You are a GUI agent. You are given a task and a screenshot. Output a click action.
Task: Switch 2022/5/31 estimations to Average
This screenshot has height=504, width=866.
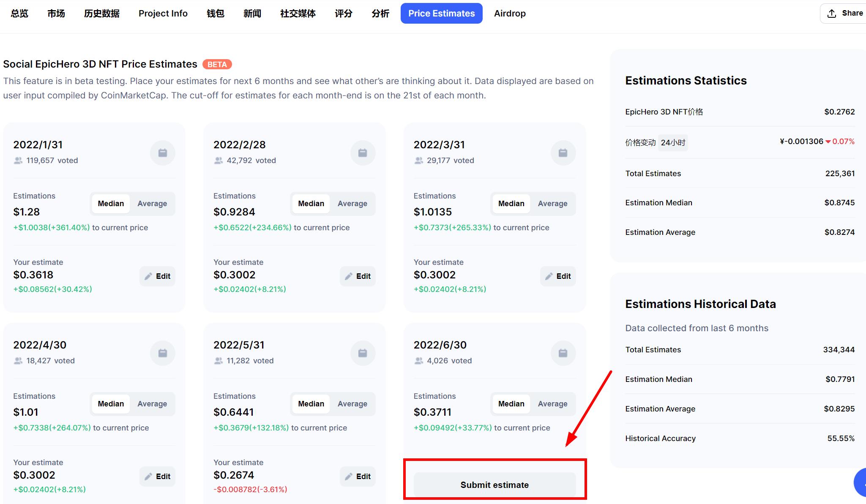coord(352,404)
